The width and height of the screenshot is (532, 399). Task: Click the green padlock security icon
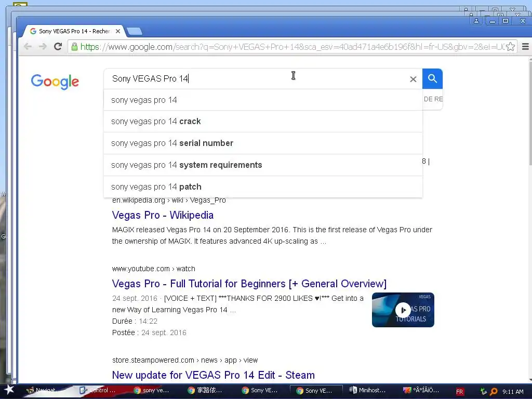(x=74, y=46)
